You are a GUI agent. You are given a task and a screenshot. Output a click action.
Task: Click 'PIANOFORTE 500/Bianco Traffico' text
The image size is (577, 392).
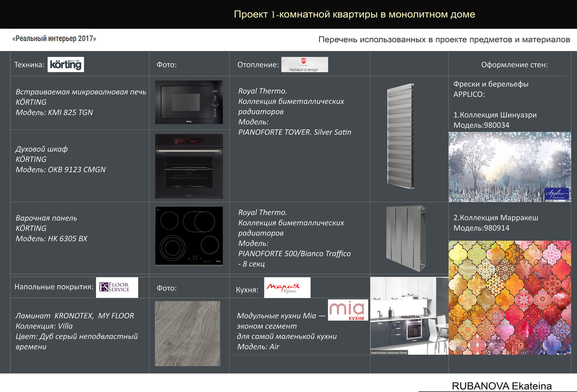(x=294, y=254)
